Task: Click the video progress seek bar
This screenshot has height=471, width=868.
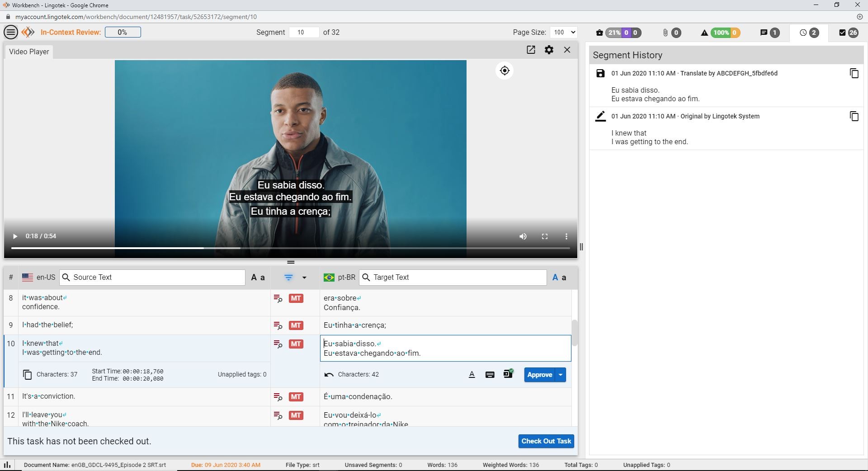Action: (x=290, y=248)
